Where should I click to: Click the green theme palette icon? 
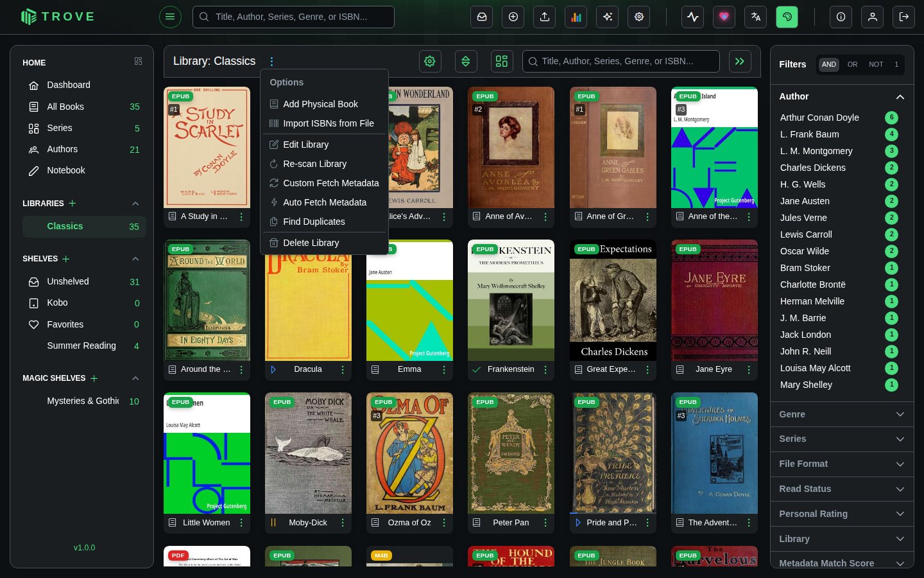pos(787,17)
